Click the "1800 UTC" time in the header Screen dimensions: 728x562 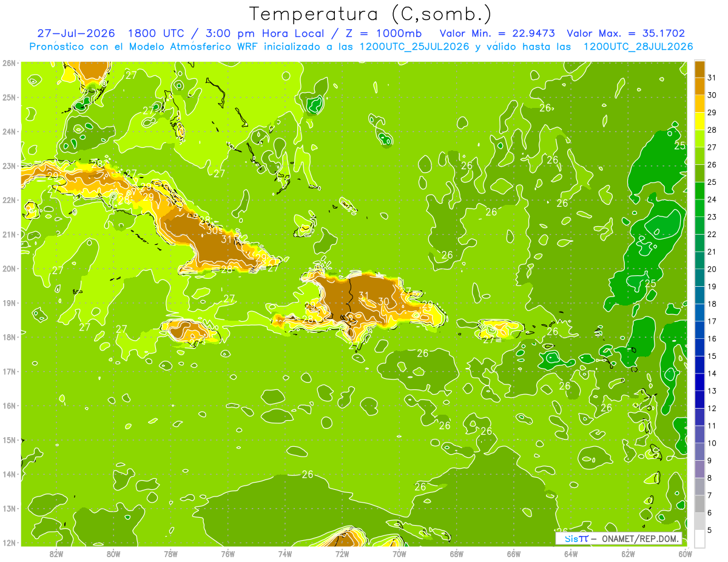(157, 33)
